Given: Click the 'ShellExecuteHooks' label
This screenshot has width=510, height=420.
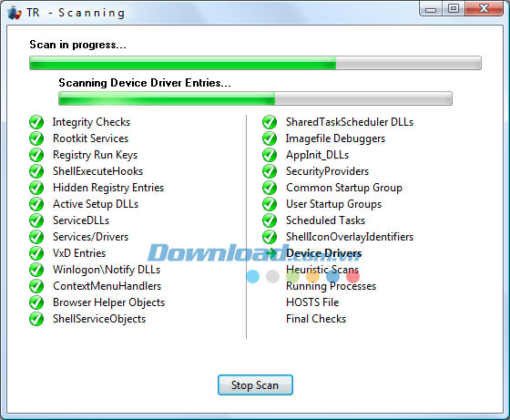Looking at the screenshot, I should (x=98, y=171).
